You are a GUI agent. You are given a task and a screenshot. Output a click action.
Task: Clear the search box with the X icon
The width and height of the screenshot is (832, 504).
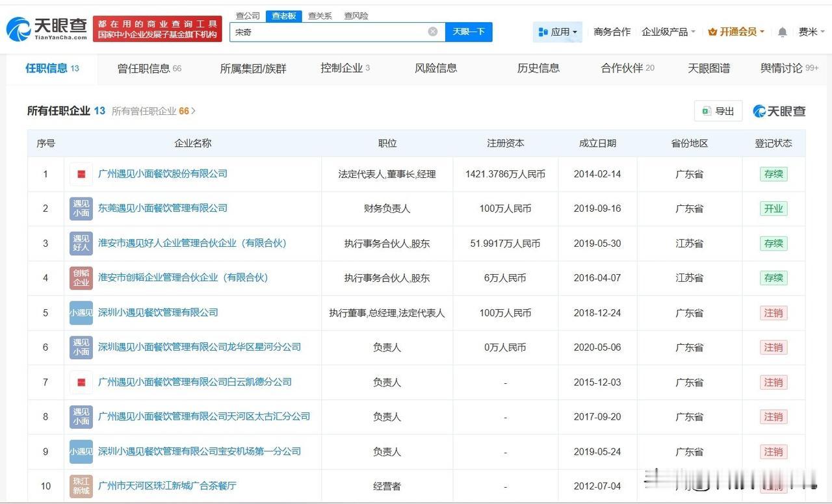(x=433, y=31)
